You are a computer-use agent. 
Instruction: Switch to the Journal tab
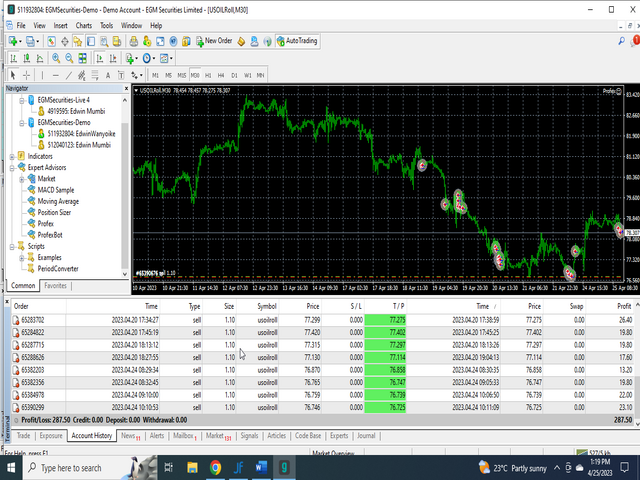366,436
